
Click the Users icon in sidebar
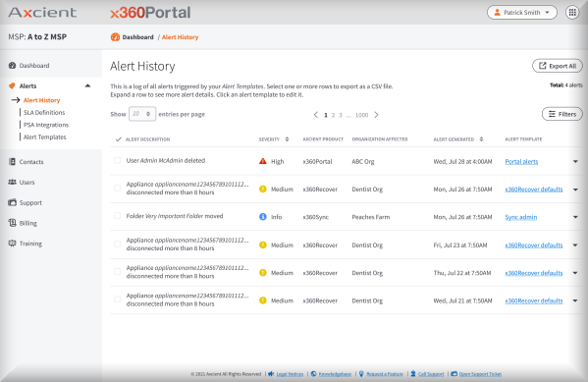[12, 182]
